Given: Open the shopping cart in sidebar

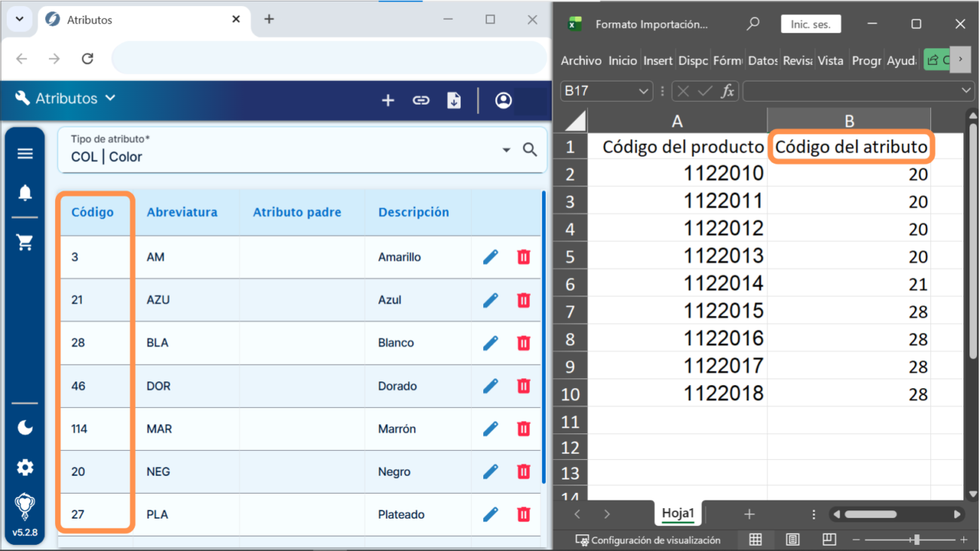Looking at the screenshot, I should [25, 243].
